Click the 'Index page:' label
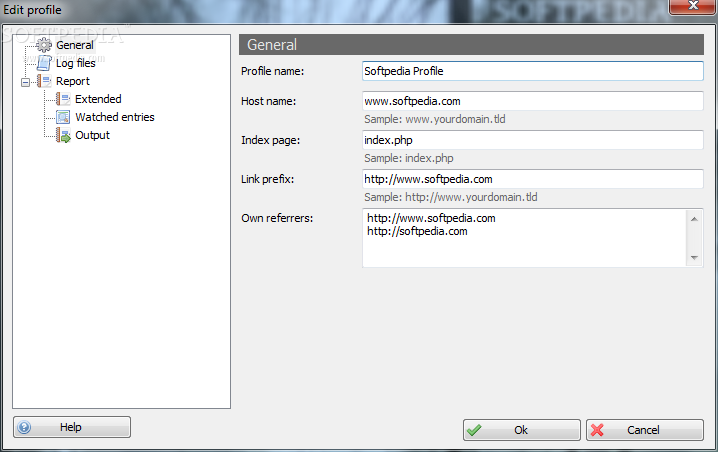Viewport: 718px width, 452px height. 270,140
